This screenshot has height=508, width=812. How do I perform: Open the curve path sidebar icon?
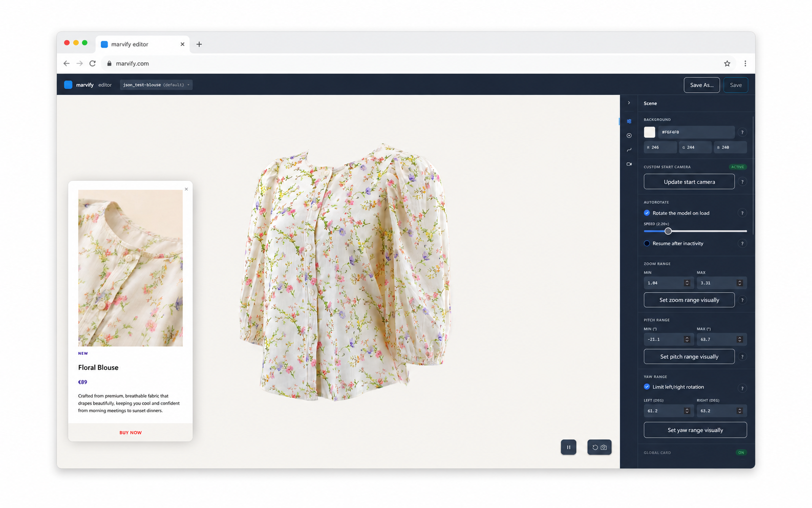pyautogui.click(x=629, y=150)
